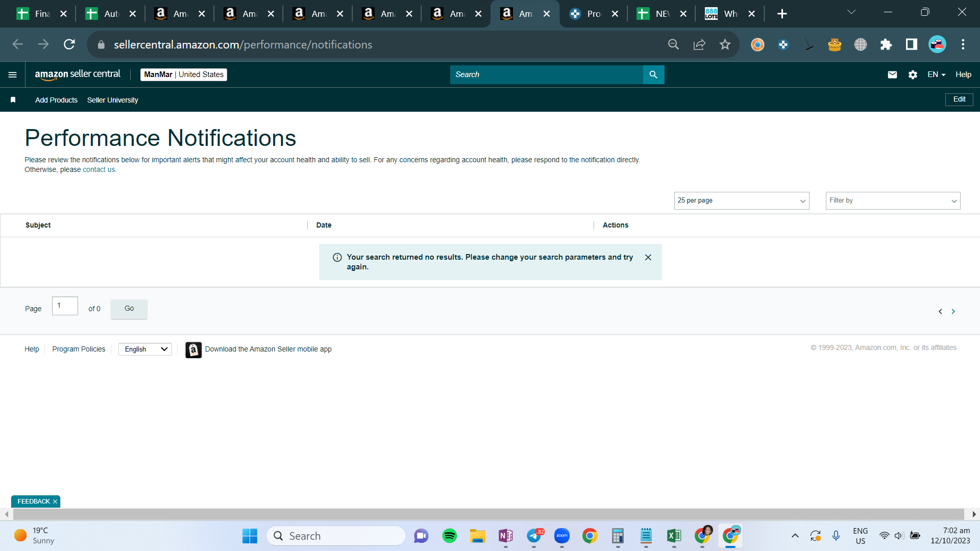The width and height of the screenshot is (980, 551).
Task: Switch to the Wh browser tab
Action: pyautogui.click(x=730, y=14)
